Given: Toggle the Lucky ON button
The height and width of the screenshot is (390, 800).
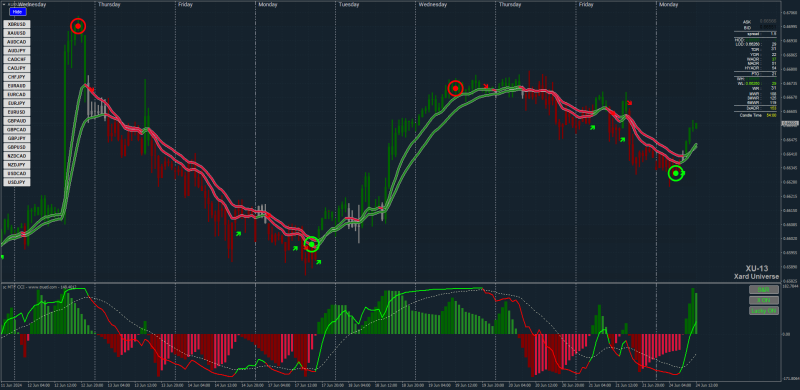Looking at the screenshot, I should tap(764, 310).
